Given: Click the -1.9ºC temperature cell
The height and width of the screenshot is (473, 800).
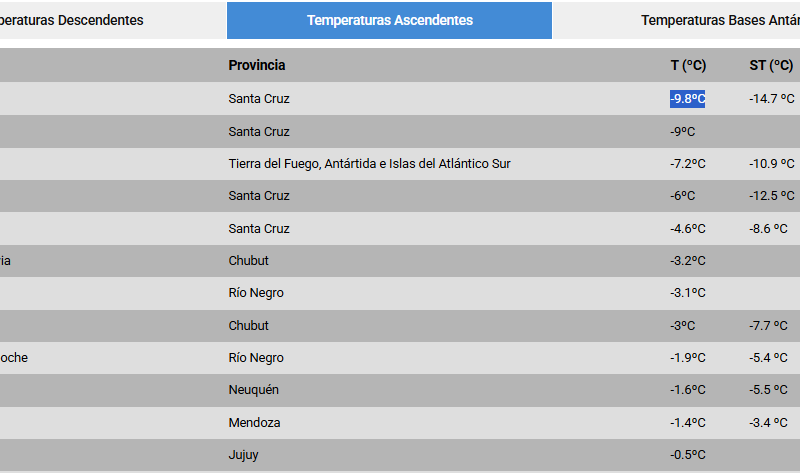Looking at the screenshot, I should click(688, 358).
